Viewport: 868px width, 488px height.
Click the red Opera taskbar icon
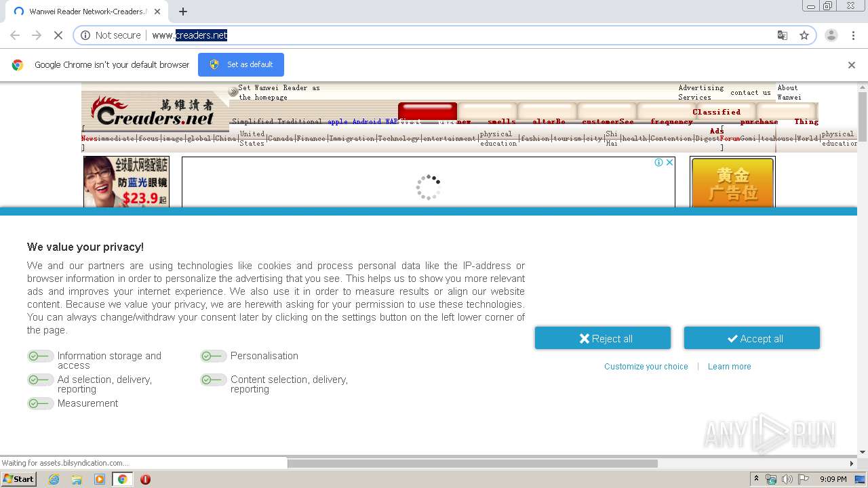[145, 479]
